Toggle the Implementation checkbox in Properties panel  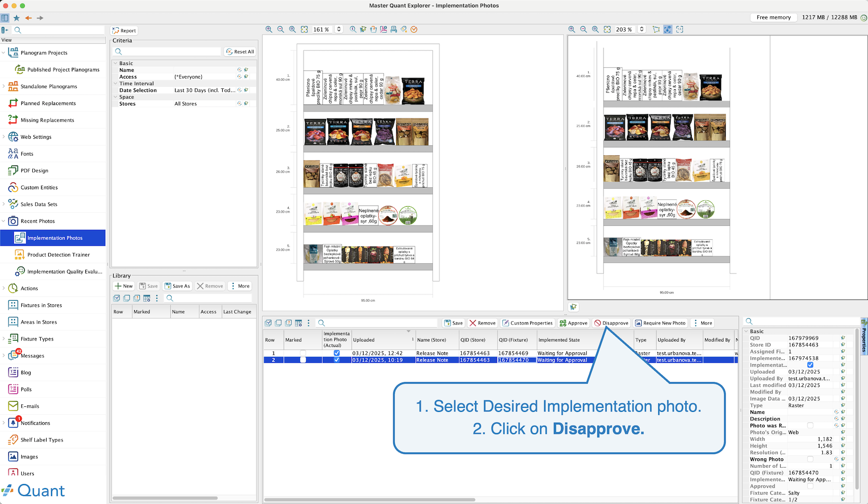point(810,365)
